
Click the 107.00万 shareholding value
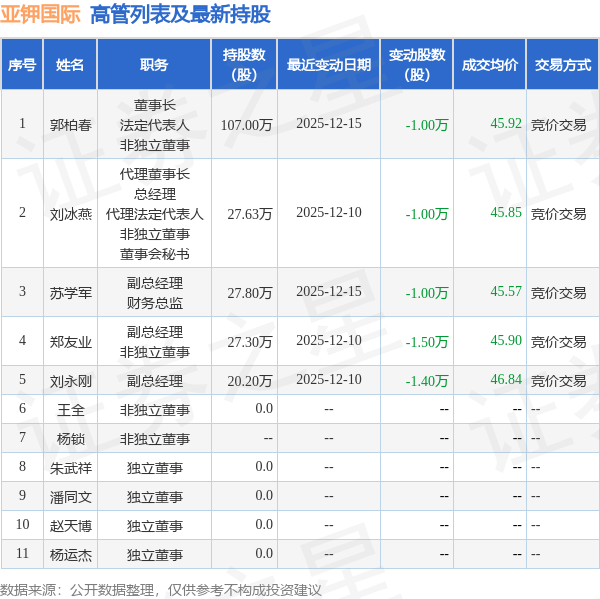(x=246, y=125)
